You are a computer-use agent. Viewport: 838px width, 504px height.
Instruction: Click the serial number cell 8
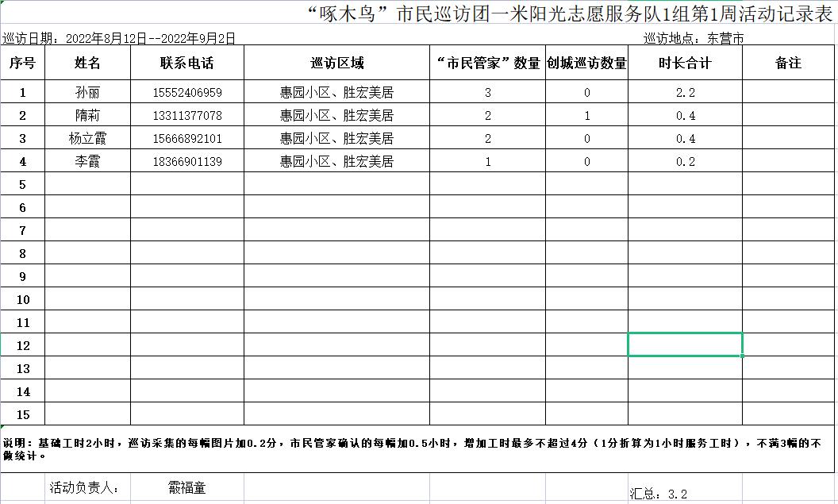pyautogui.click(x=22, y=253)
